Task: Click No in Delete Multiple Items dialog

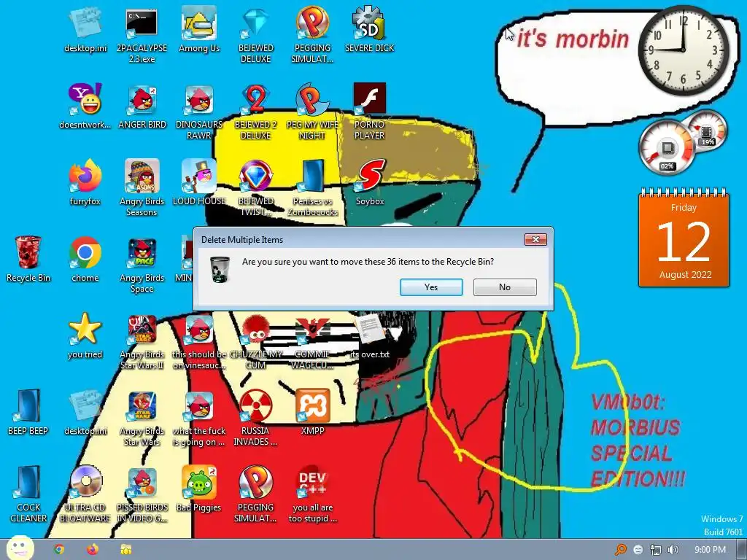Action: click(505, 287)
